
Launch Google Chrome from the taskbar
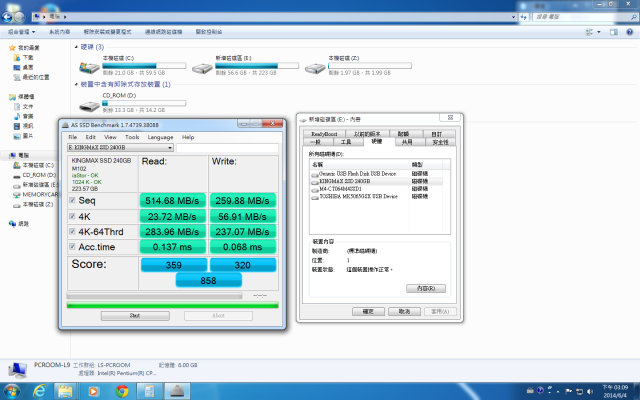(122, 391)
